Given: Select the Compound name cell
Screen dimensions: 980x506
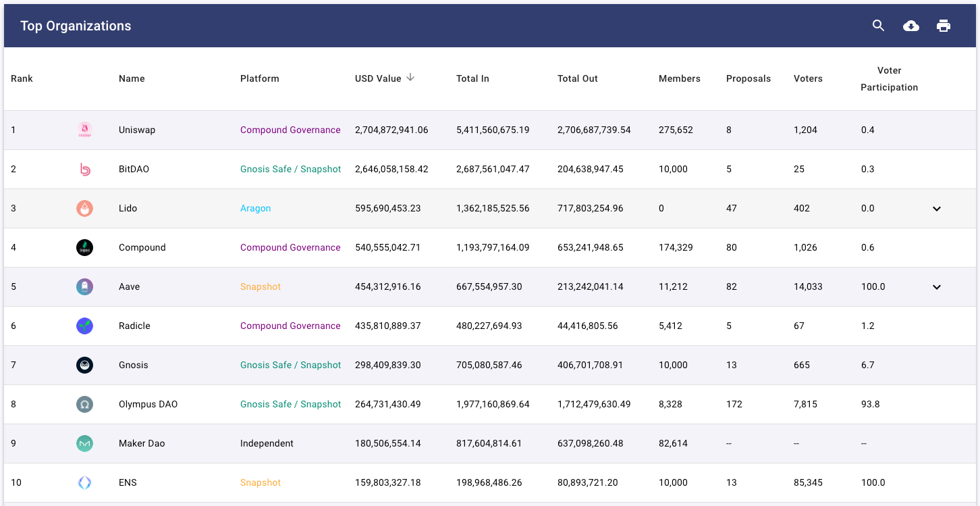Looking at the screenshot, I should (142, 247).
